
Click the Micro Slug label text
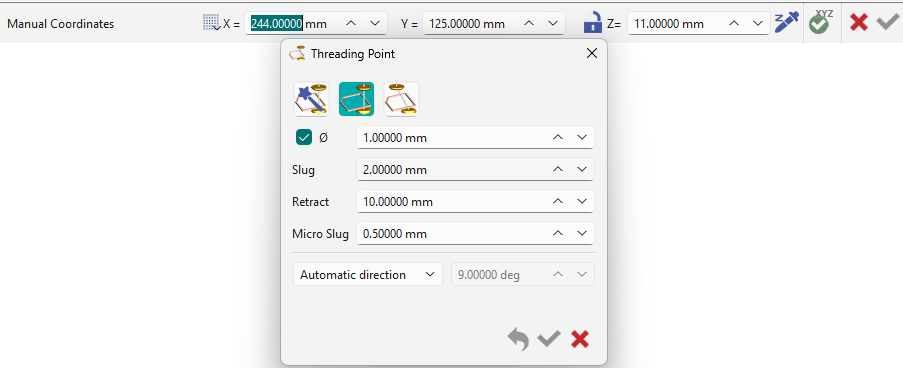pyautogui.click(x=321, y=234)
